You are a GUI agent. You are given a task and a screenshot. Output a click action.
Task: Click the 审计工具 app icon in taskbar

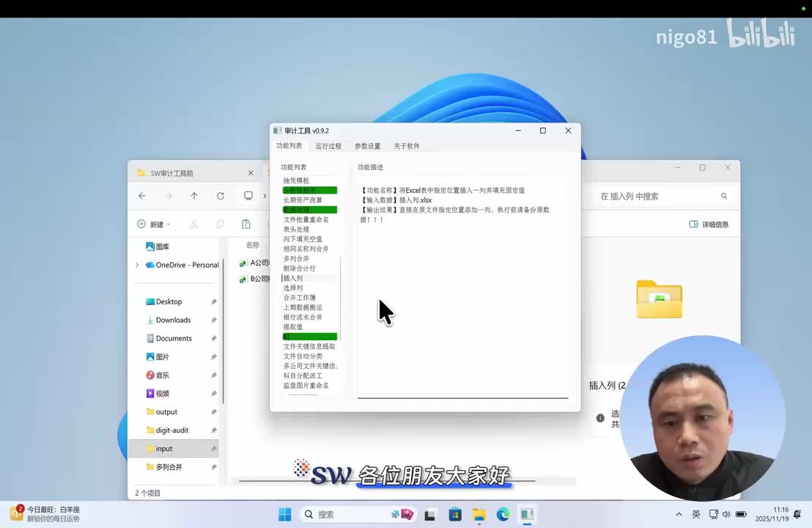[x=527, y=515]
